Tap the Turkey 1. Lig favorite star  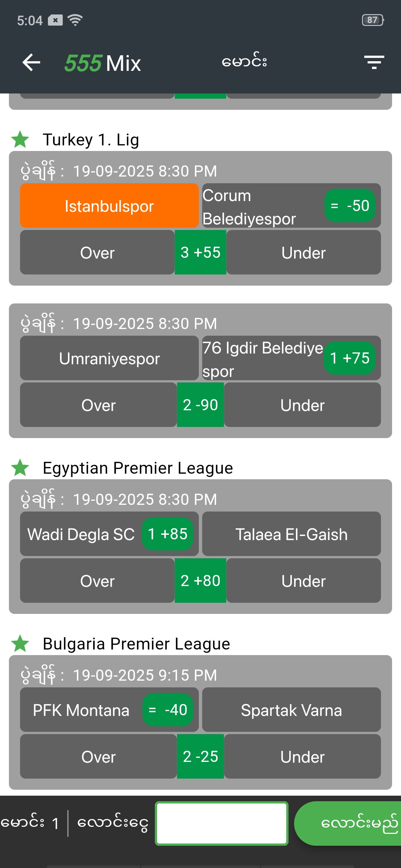[20, 140]
